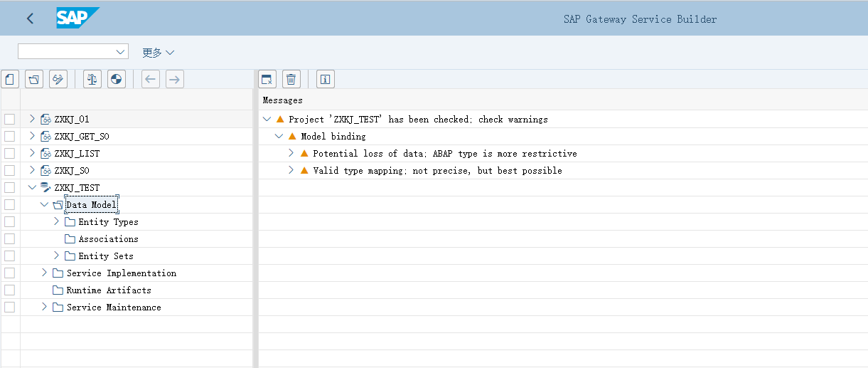Image resolution: width=868 pixels, height=368 pixels.
Task: Click the Service Maintenance folder icon
Action: (58, 307)
